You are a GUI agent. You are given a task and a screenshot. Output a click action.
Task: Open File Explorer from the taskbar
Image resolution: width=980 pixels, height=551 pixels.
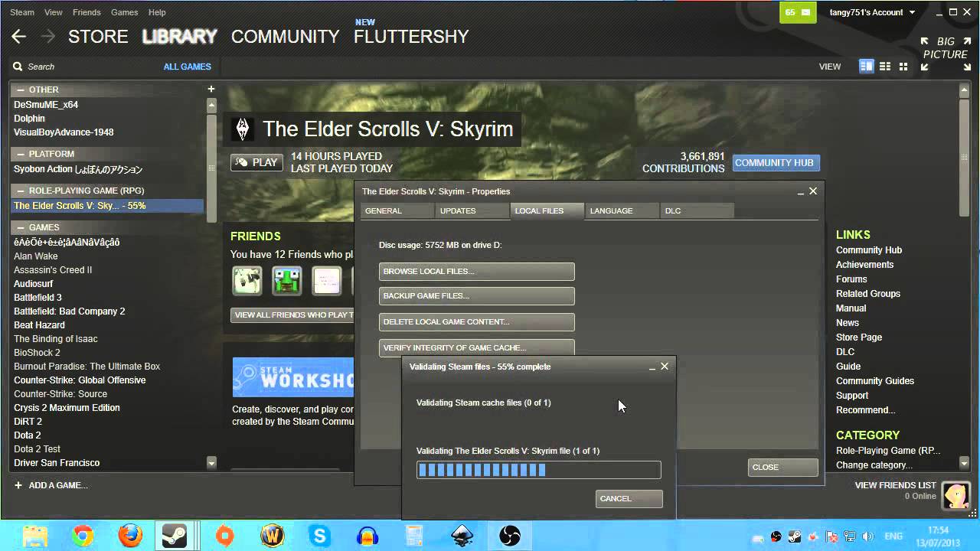coord(35,536)
